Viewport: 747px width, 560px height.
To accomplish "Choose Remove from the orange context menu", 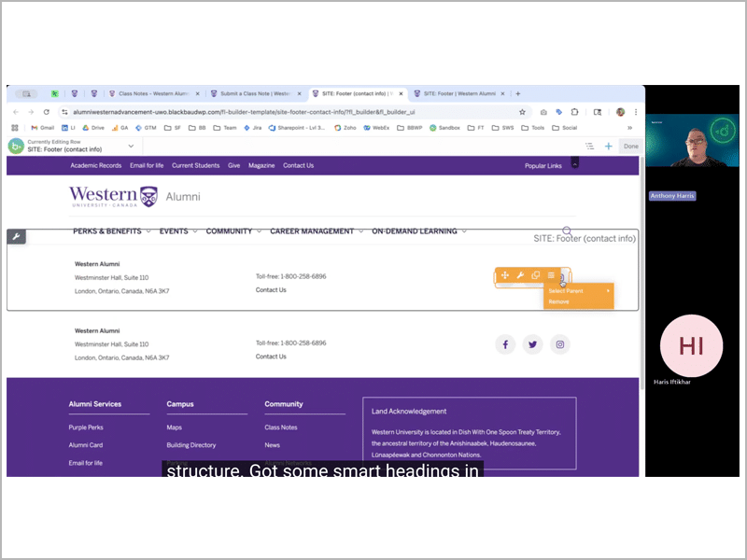I will pos(559,301).
